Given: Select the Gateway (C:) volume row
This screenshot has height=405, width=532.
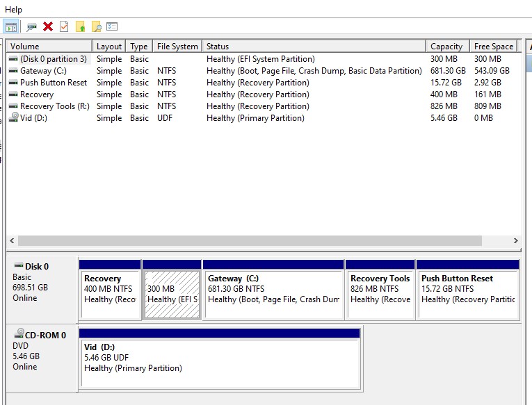Looking at the screenshot, I should (x=264, y=71).
